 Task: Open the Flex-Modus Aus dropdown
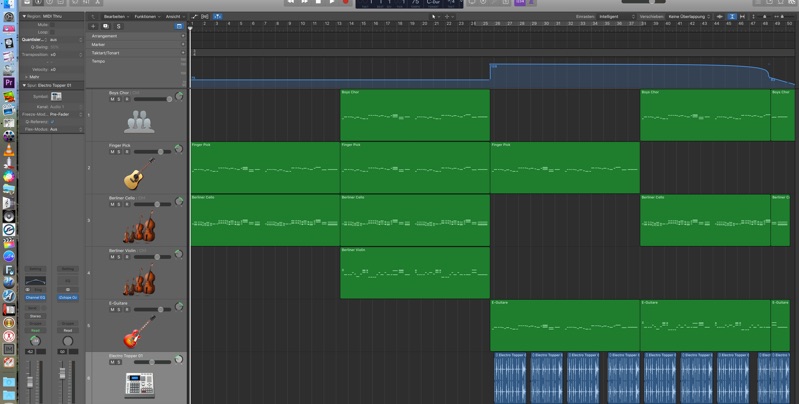click(x=65, y=129)
